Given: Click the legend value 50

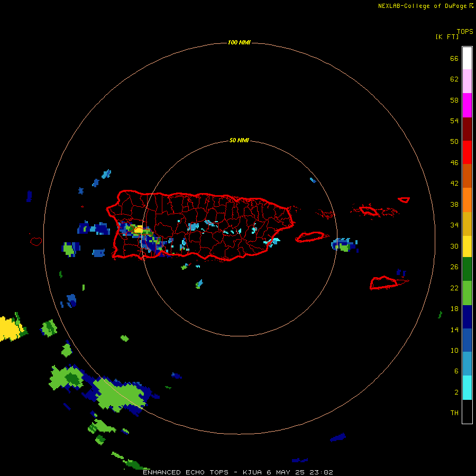Looking at the screenshot, I should [454, 142].
